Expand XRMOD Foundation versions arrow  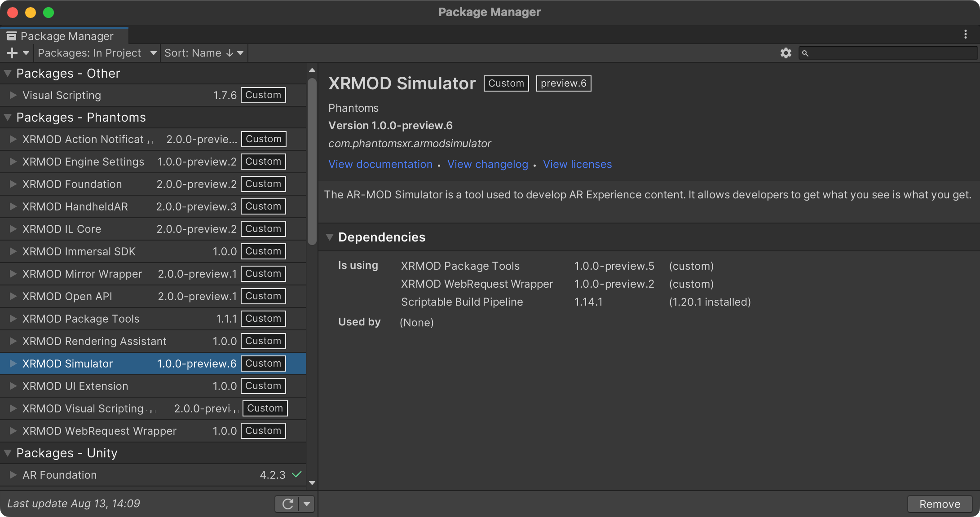pos(13,184)
